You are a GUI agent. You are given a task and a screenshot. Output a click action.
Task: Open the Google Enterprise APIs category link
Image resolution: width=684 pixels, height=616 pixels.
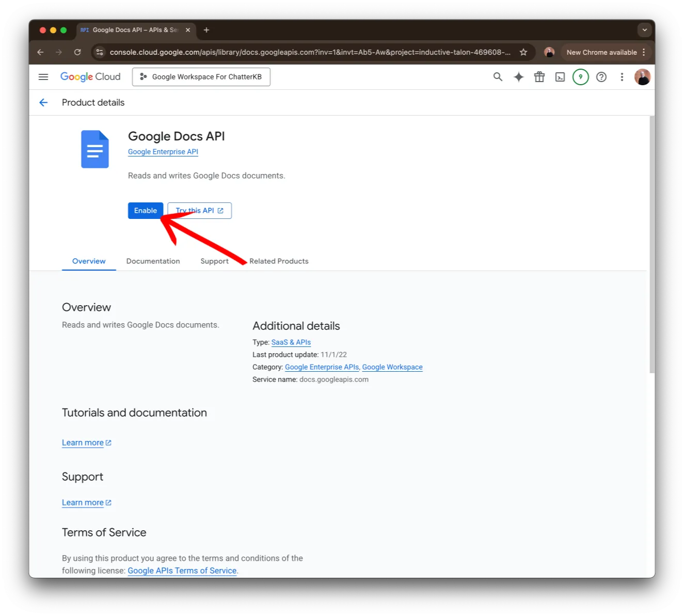(x=322, y=367)
